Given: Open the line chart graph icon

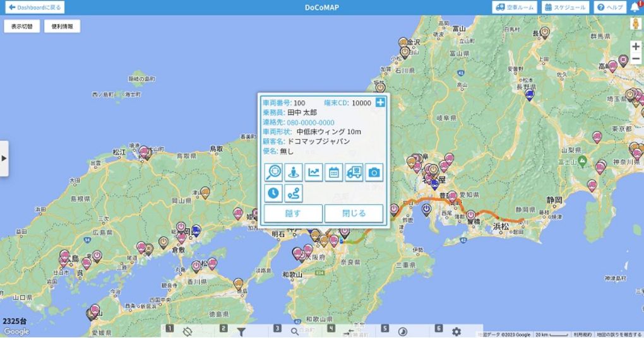Looking at the screenshot, I should click(x=314, y=172).
